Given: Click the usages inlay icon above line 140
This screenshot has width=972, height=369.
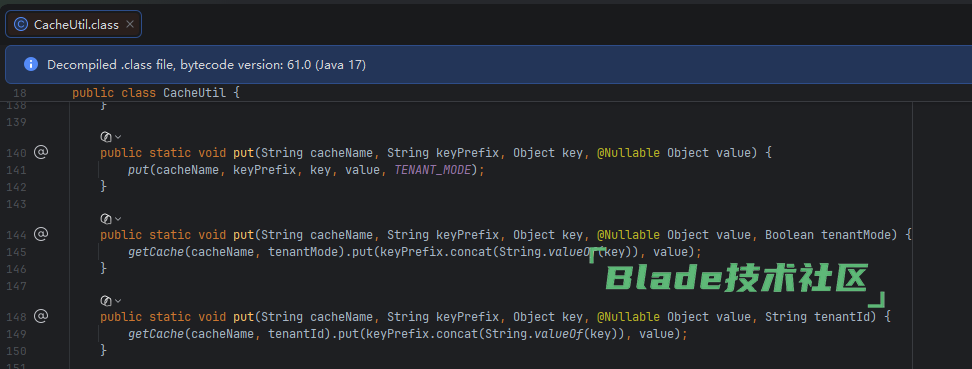Looking at the screenshot, I should point(105,136).
